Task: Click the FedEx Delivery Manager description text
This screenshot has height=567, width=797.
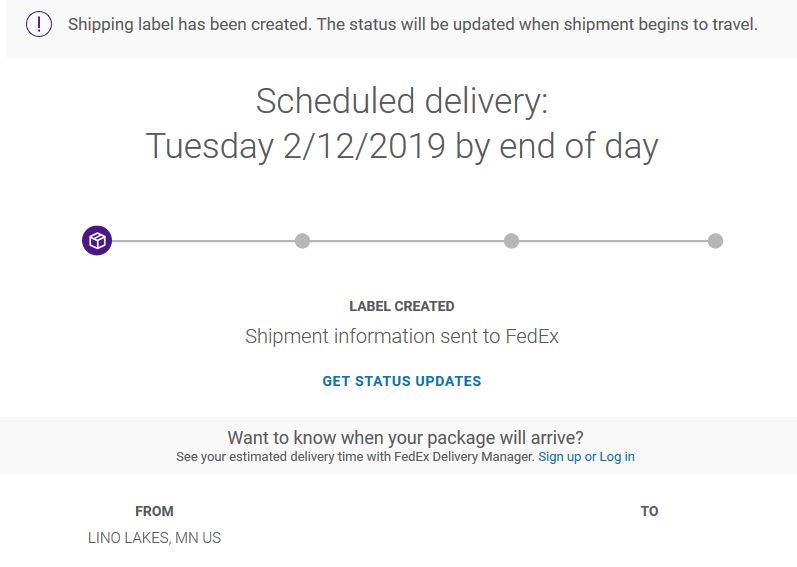Action: 355,457
